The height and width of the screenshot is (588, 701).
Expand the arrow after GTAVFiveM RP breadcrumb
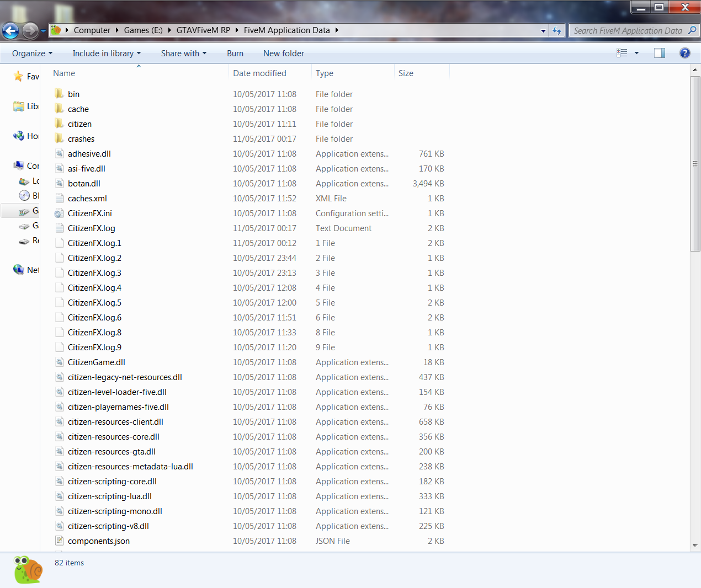pyautogui.click(x=237, y=30)
